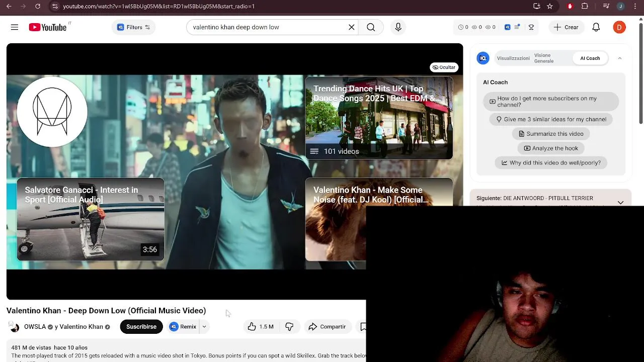Image resolution: width=644 pixels, height=362 pixels.
Task: Open the notifications bell
Action: click(596, 27)
